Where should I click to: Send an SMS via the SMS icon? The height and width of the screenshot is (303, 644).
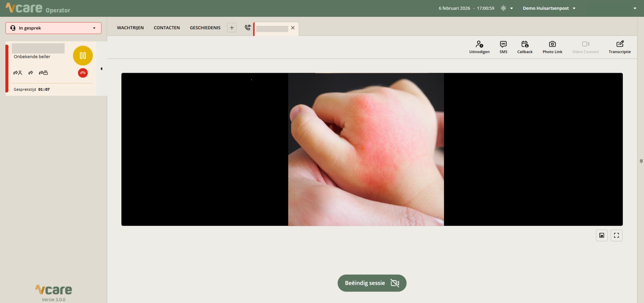point(503,47)
